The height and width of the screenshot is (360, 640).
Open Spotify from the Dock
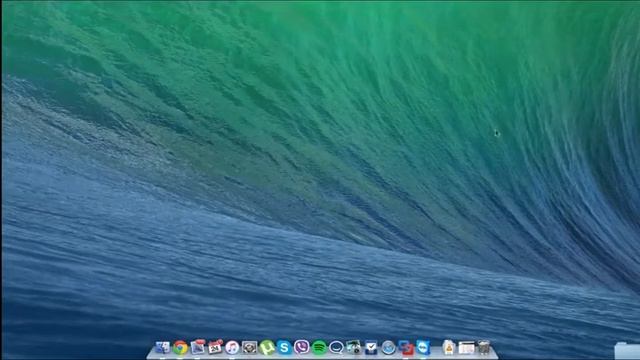[319, 347]
